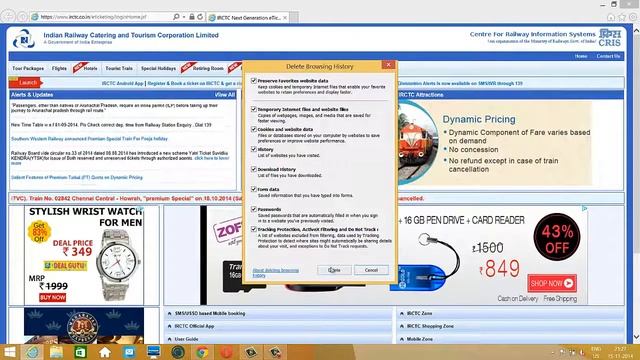Open the green Excel icon in taskbar
This screenshot has height=360, width=640.
point(80,352)
